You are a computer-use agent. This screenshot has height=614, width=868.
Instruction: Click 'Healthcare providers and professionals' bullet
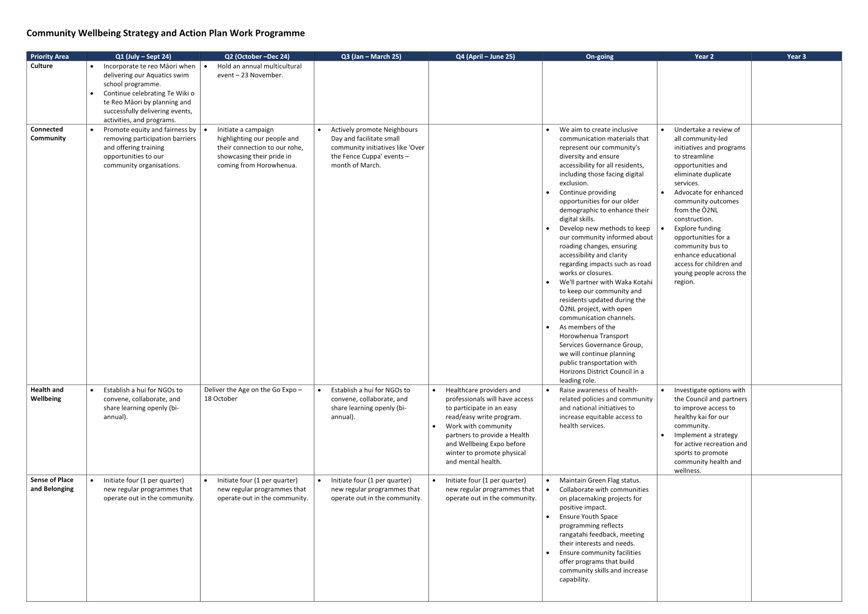[x=489, y=404]
